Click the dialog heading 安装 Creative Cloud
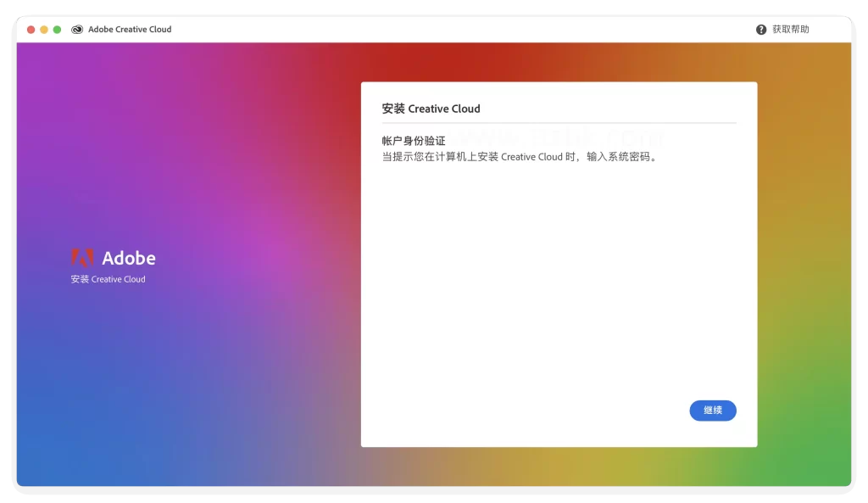This screenshot has width=868, height=503. 431,109
